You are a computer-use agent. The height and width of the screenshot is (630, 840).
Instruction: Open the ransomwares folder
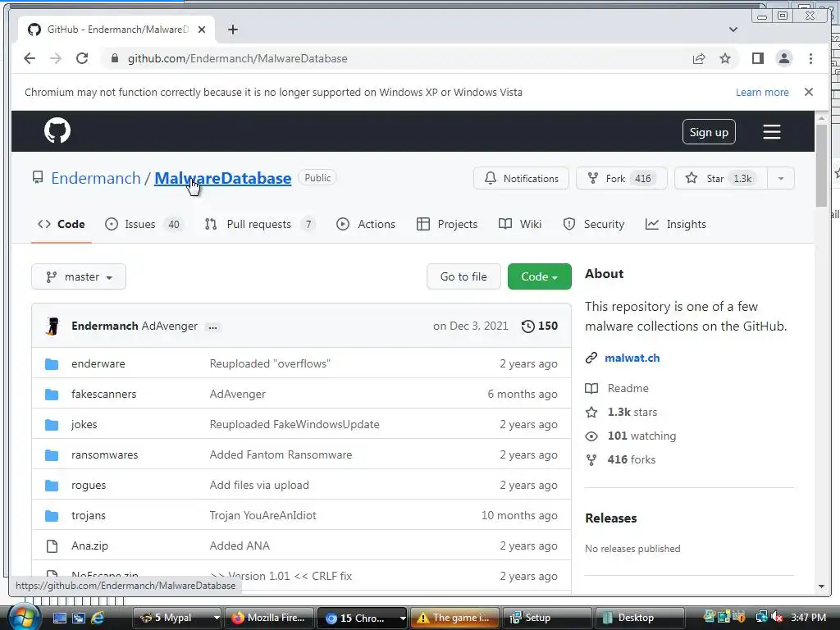click(x=104, y=454)
